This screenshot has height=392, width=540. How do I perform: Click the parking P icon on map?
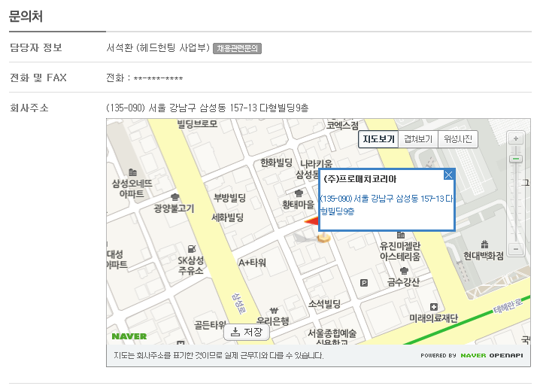365,283
